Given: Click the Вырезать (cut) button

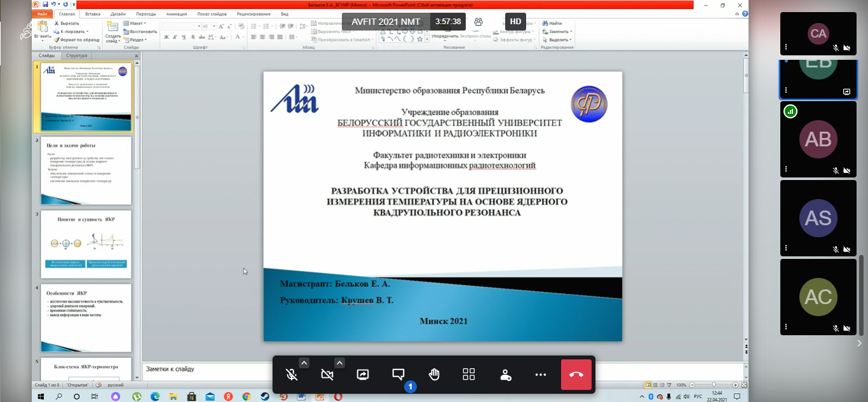Looking at the screenshot, I should click(x=67, y=24).
